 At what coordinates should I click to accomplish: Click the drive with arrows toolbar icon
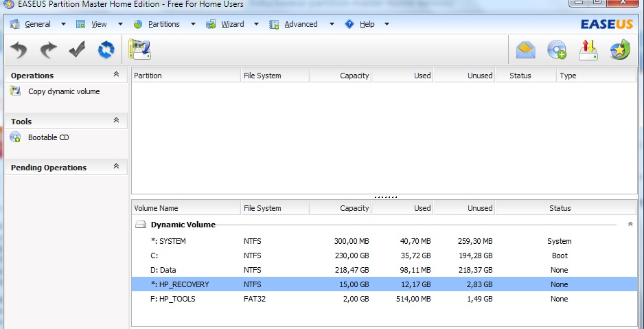[588, 50]
